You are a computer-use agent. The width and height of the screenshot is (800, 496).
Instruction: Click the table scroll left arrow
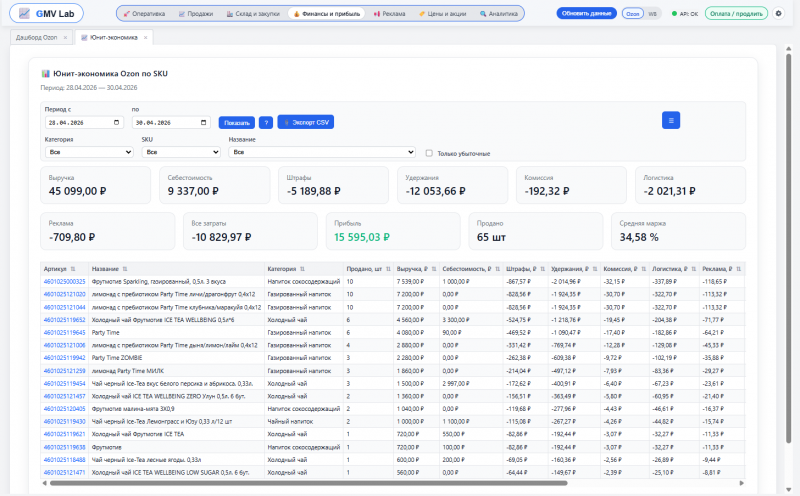[44, 483]
